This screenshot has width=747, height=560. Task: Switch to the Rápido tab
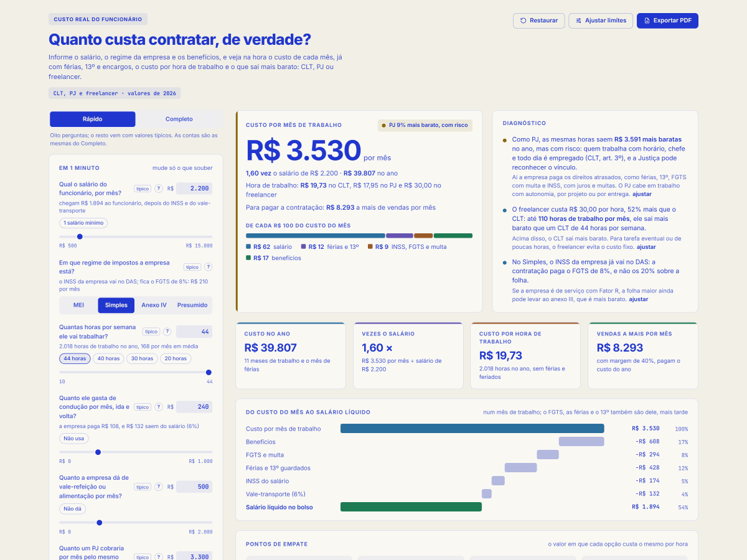(93, 119)
